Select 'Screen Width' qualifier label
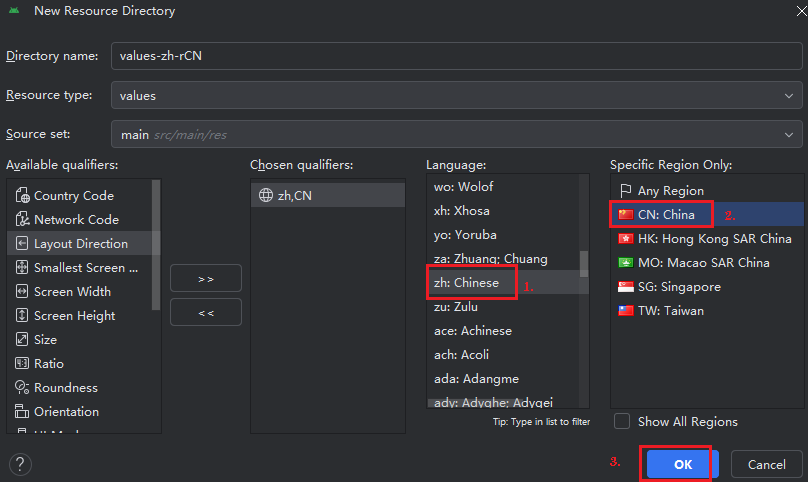Screen dimensions: 808x483 (x=72, y=292)
